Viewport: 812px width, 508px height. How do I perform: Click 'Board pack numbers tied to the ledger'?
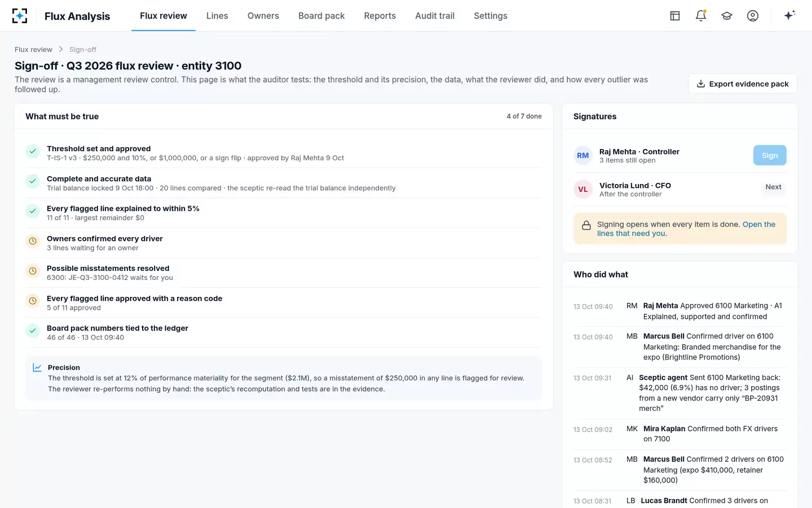coord(117,328)
